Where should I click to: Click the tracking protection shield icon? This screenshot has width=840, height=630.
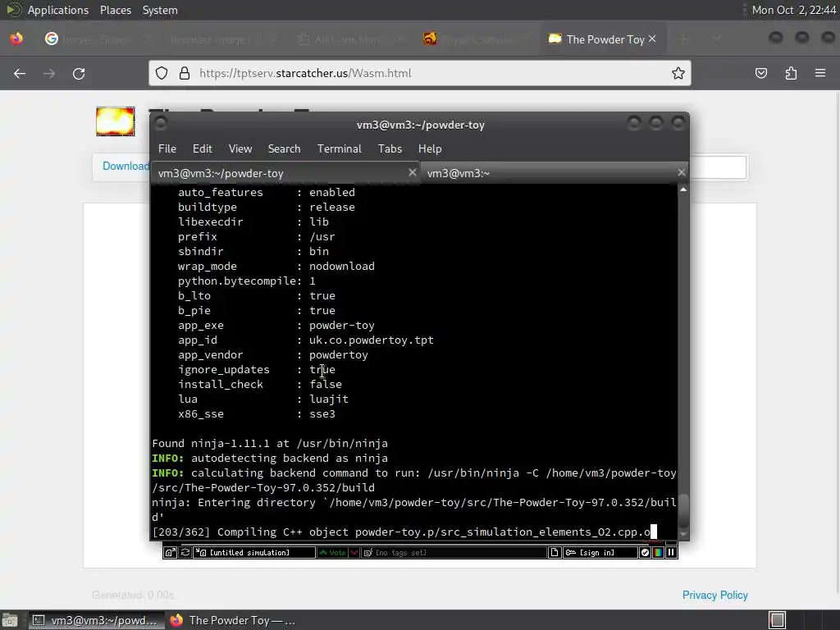point(162,73)
